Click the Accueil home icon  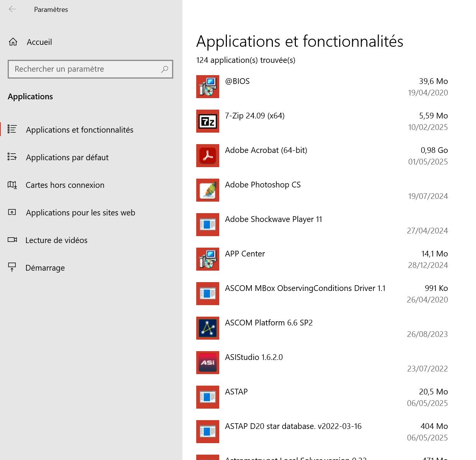pyautogui.click(x=13, y=42)
